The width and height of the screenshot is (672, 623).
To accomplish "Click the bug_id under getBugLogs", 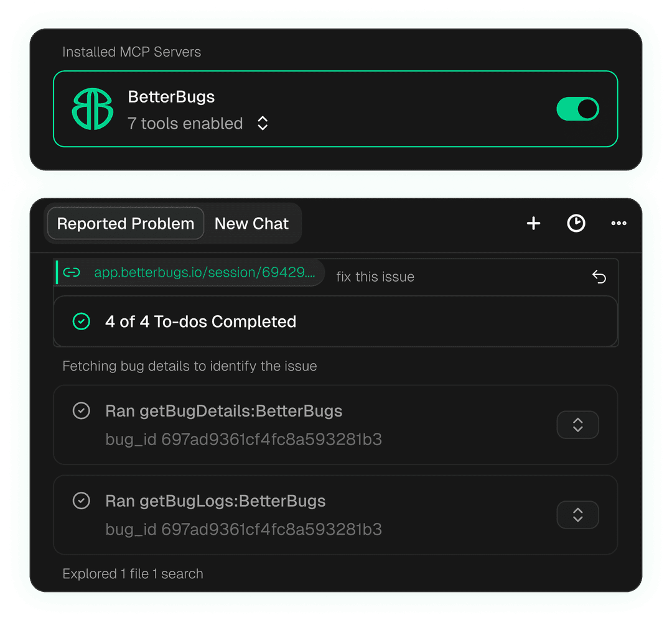I will tap(243, 529).
